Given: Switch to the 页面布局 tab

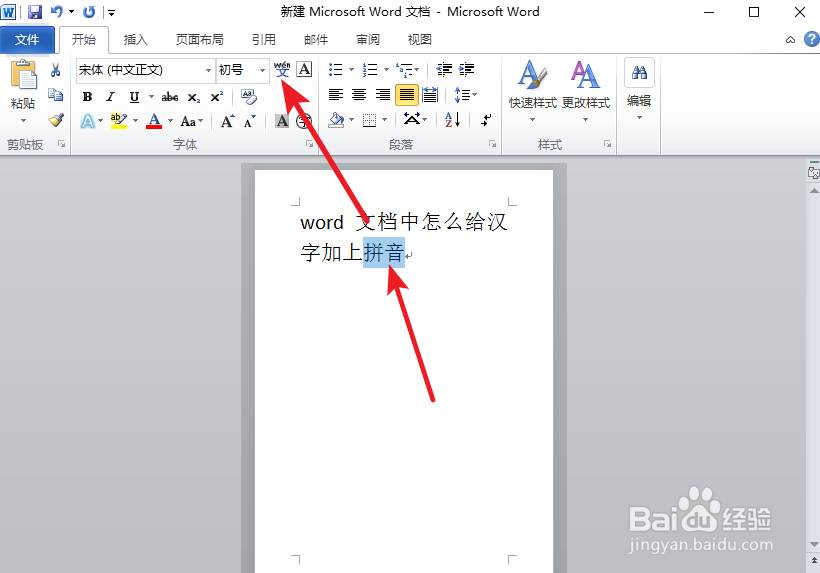Looking at the screenshot, I should tap(200, 40).
